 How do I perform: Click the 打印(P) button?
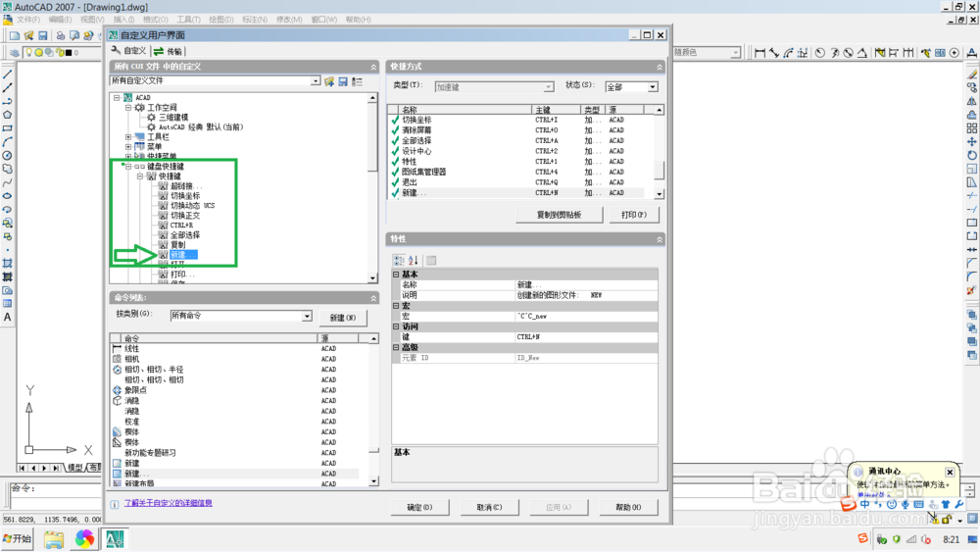634,215
